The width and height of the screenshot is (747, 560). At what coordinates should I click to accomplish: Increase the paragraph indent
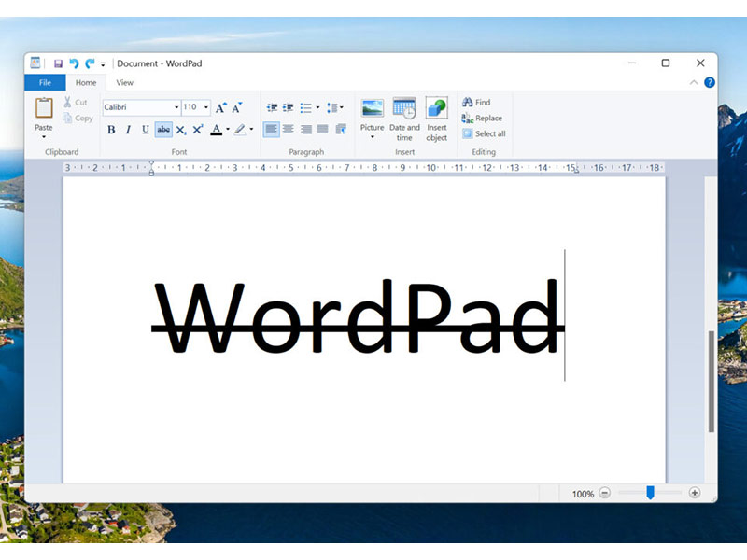[289, 107]
